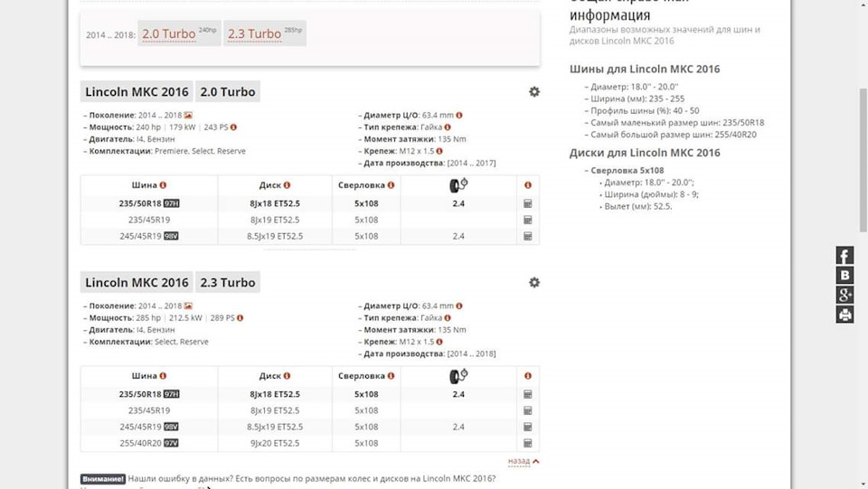The width and height of the screenshot is (868, 489).
Task: Open generation photo icon in 2.0 Turbo section
Action: [188, 115]
